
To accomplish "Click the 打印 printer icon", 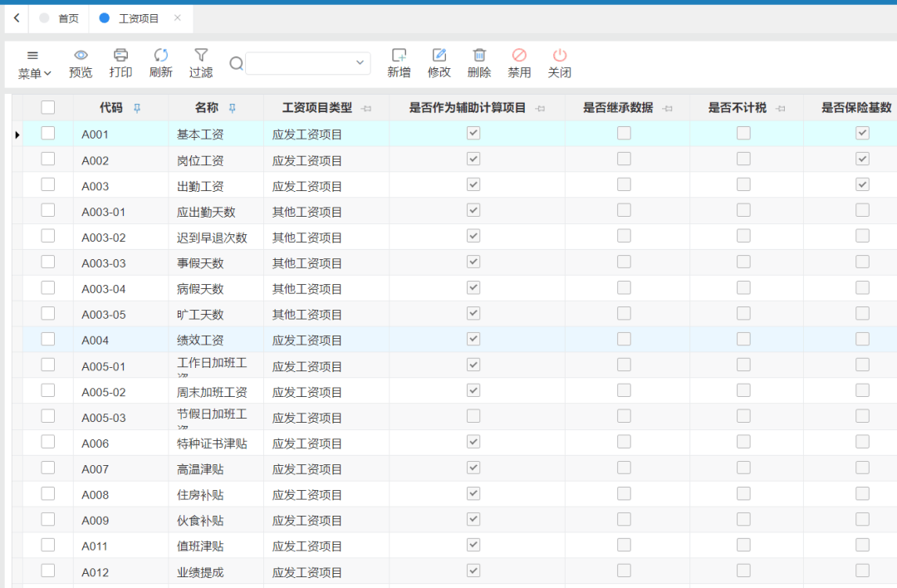I will [x=120, y=56].
